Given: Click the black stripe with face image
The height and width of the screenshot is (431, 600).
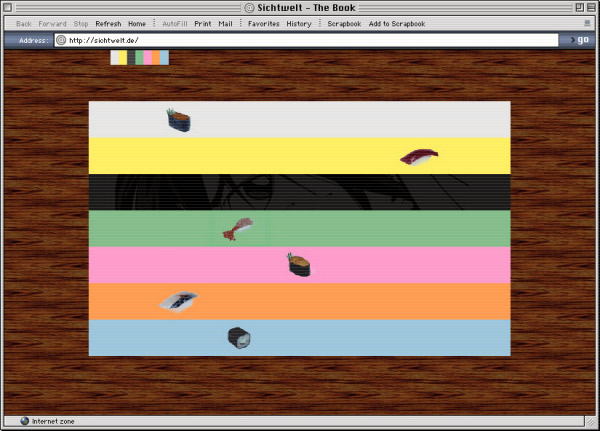Looking at the screenshot, I should 300,192.
